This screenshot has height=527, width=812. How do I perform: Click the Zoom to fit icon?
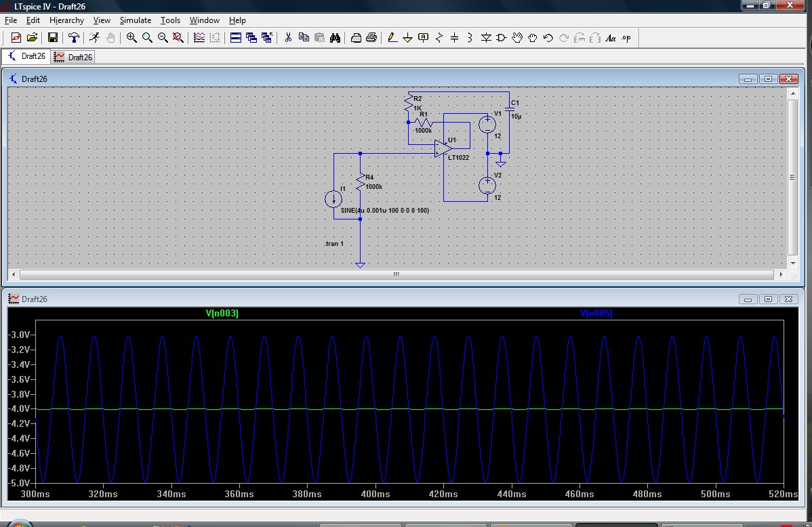click(x=178, y=38)
